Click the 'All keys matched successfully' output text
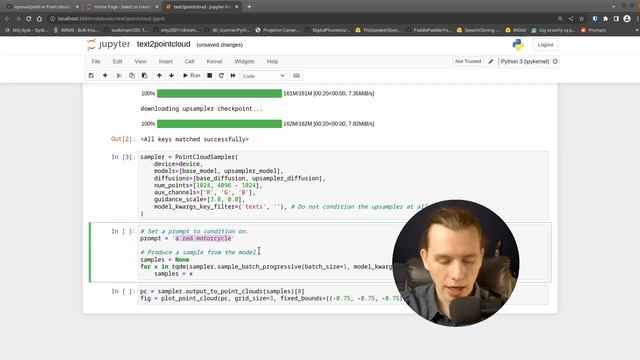 (x=194, y=139)
